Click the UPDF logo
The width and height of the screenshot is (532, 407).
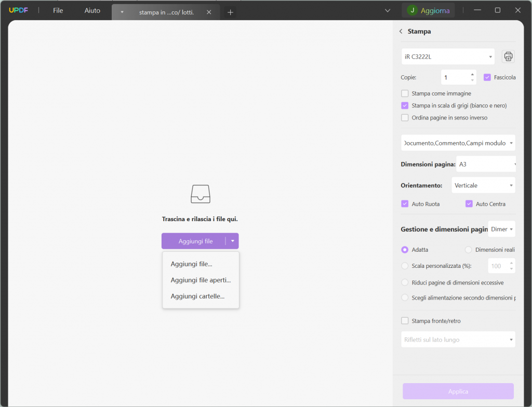[x=18, y=9]
